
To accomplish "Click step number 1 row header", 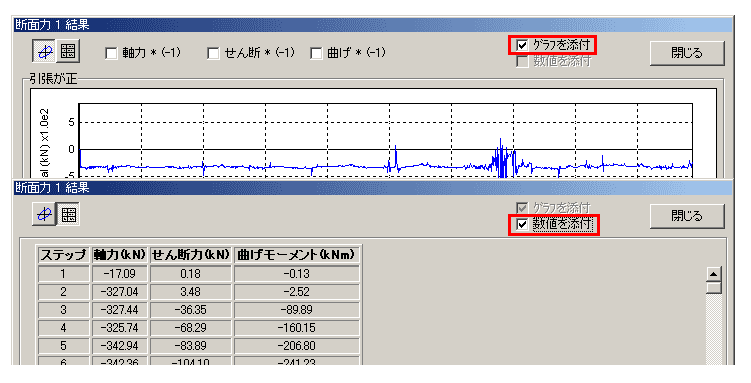I will (64, 274).
